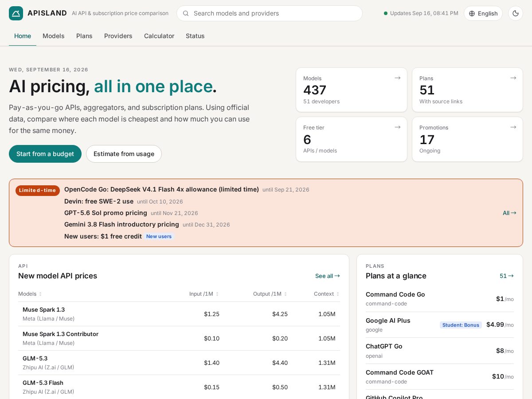
Task: Open the Providers tab
Action: [118, 36]
